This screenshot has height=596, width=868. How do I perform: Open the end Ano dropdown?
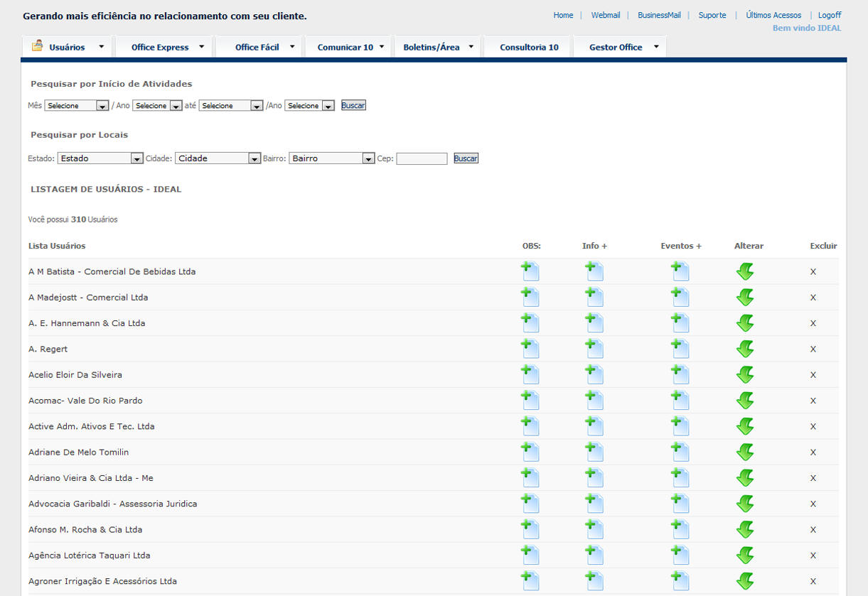[309, 106]
